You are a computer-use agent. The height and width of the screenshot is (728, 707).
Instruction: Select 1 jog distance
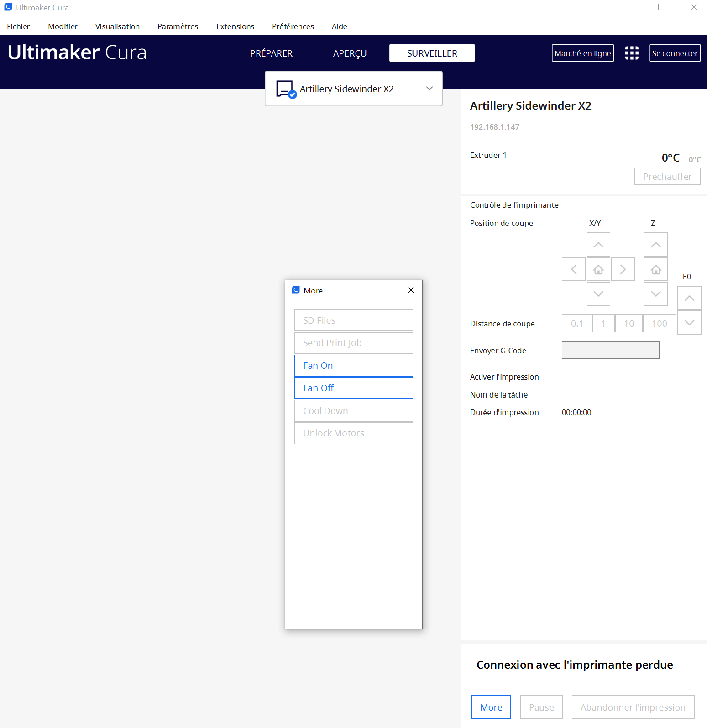603,324
